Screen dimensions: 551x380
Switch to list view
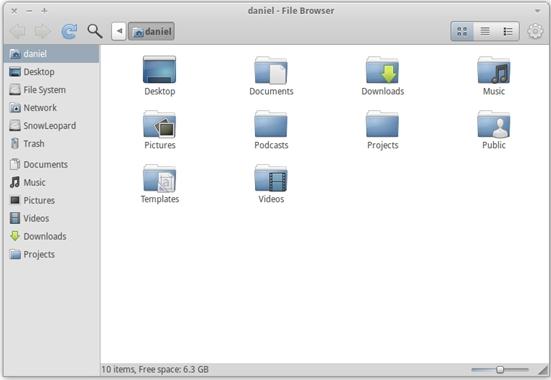pos(485,31)
